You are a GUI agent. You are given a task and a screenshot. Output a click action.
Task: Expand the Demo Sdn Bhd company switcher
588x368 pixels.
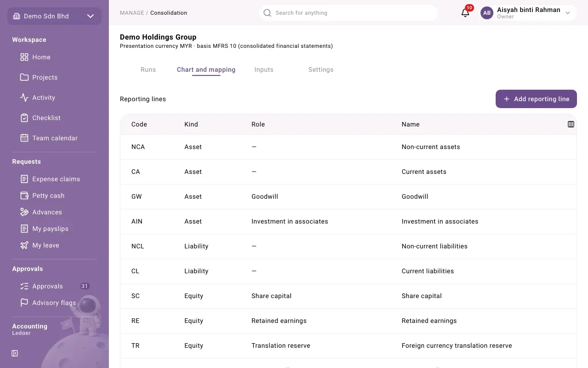[x=54, y=16]
